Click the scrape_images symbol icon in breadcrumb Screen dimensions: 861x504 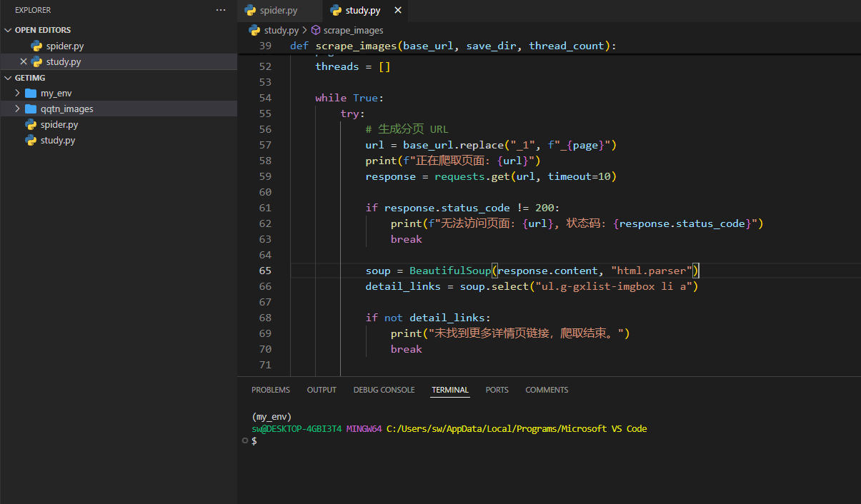click(316, 31)
